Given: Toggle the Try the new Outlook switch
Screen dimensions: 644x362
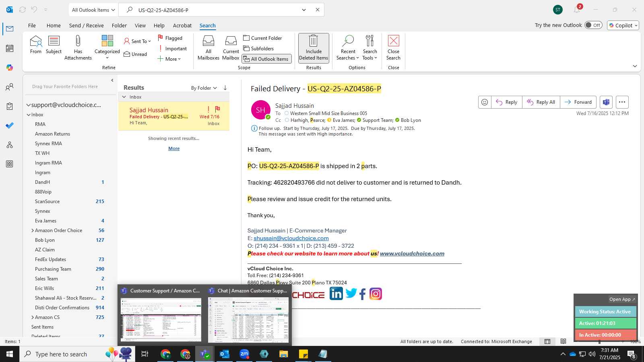Looking at the screenshot, I should click(x=593, y=25).
